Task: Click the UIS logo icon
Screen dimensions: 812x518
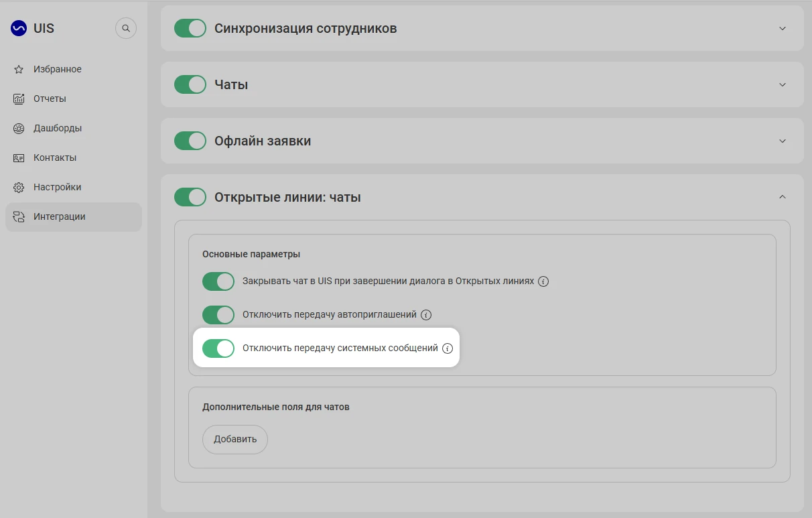Action: click(19, 29)
